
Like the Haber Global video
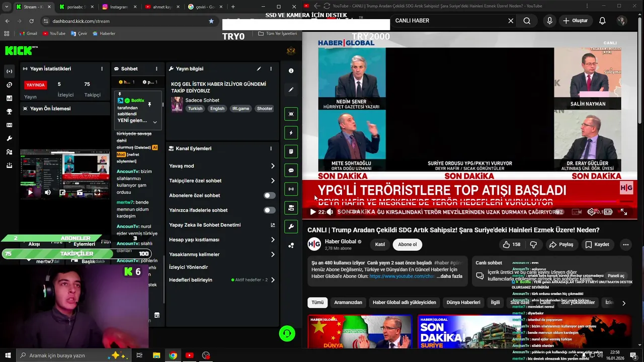pyautogui.click(x=511, y=244)
